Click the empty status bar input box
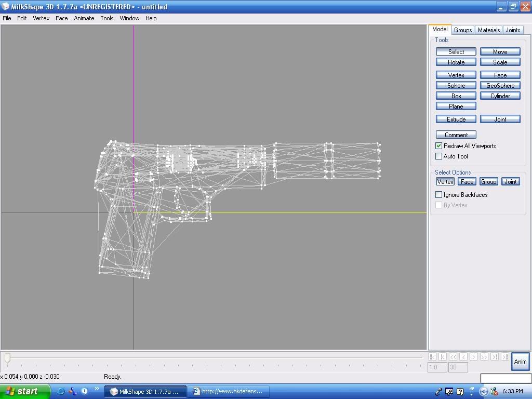This screenshot has height=399, width=532. click(506, 378)
